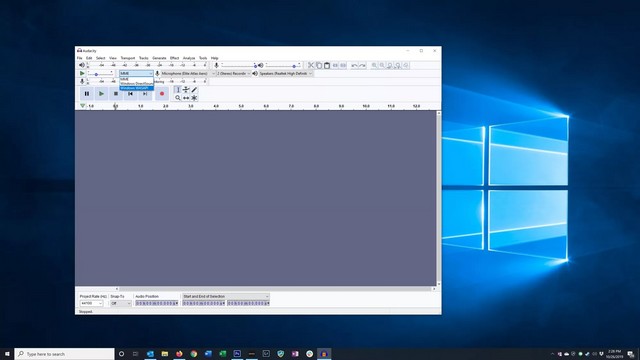
Task: Click the Redo arrow icon
Action: [362, 65]
